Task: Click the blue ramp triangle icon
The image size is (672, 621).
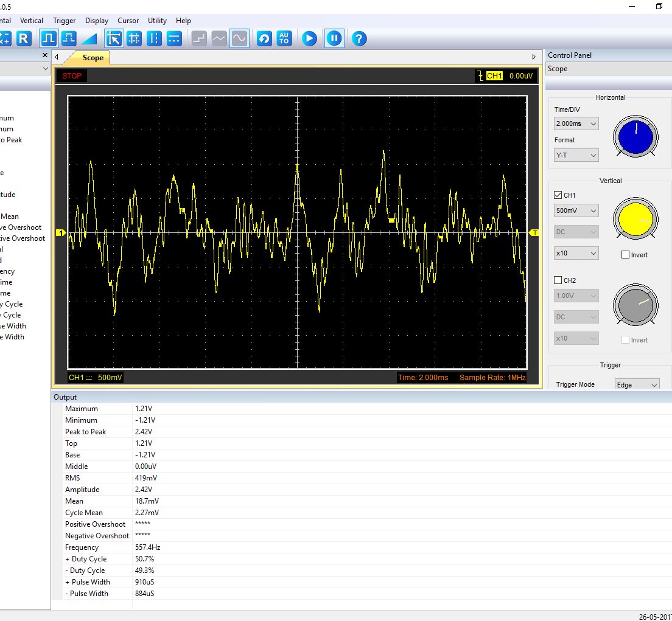Action: click(x=89, y=39)
